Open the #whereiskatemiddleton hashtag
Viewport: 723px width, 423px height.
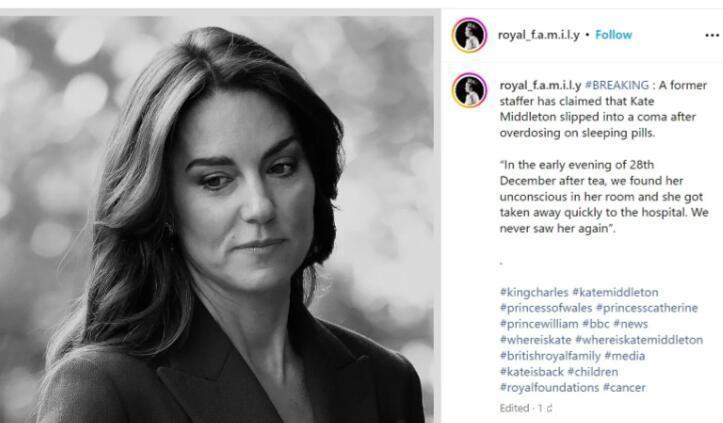click(x=639, y=340)
